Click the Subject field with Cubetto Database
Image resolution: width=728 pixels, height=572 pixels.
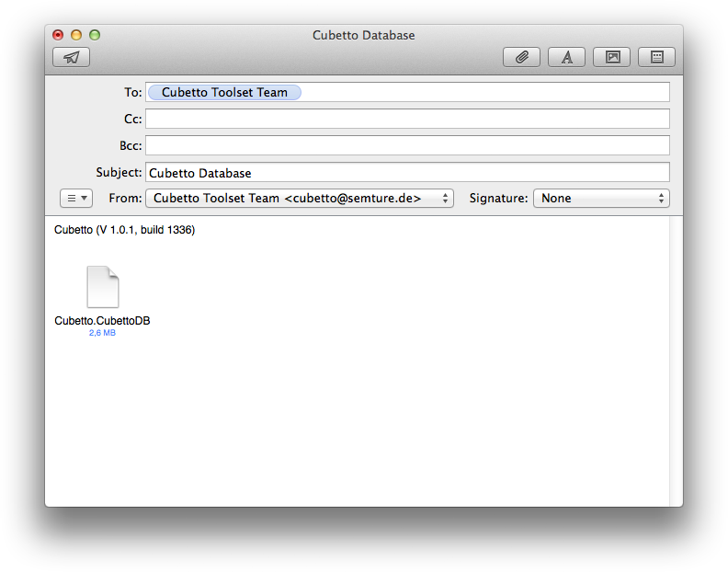coord(407,172)
